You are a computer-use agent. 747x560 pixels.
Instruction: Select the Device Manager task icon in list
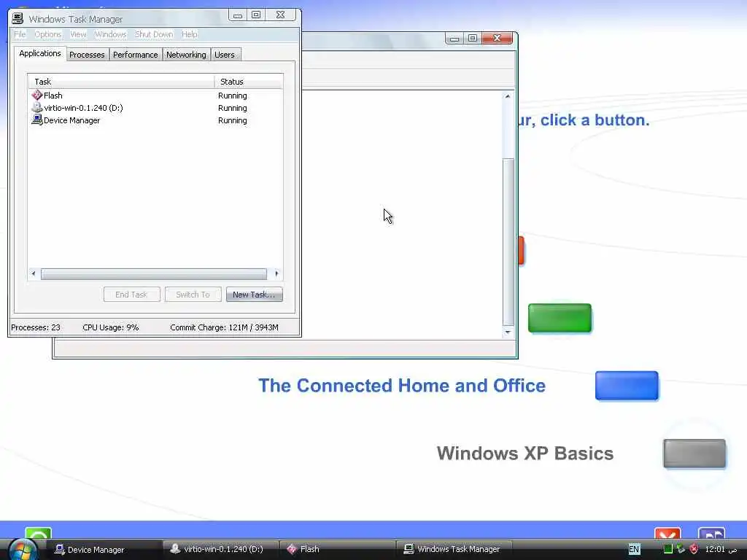pos(37,120)
